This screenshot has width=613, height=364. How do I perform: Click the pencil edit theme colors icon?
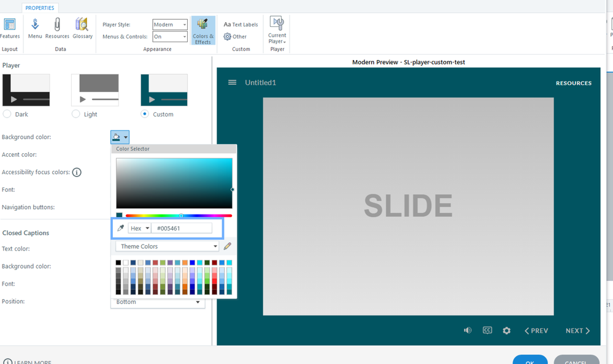point(228,246)
